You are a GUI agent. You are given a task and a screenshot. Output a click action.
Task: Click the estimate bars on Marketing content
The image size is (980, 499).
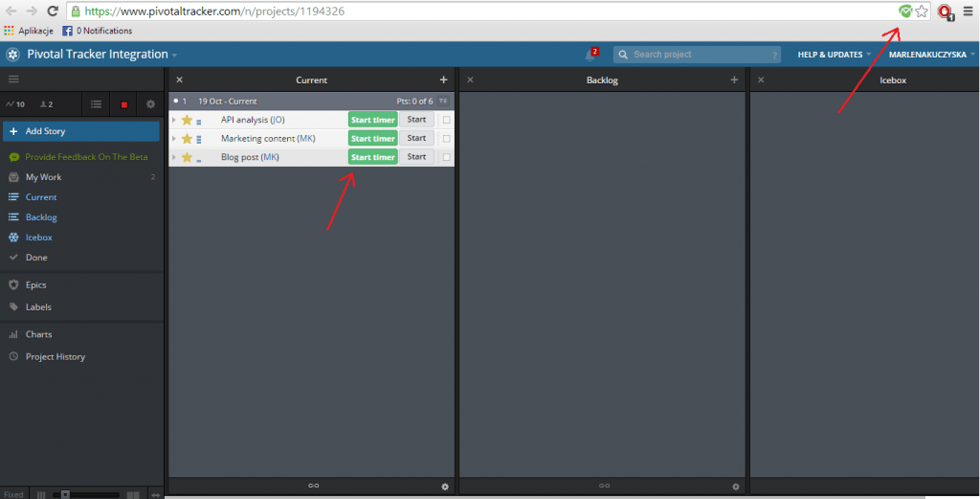tap(199, 140)
